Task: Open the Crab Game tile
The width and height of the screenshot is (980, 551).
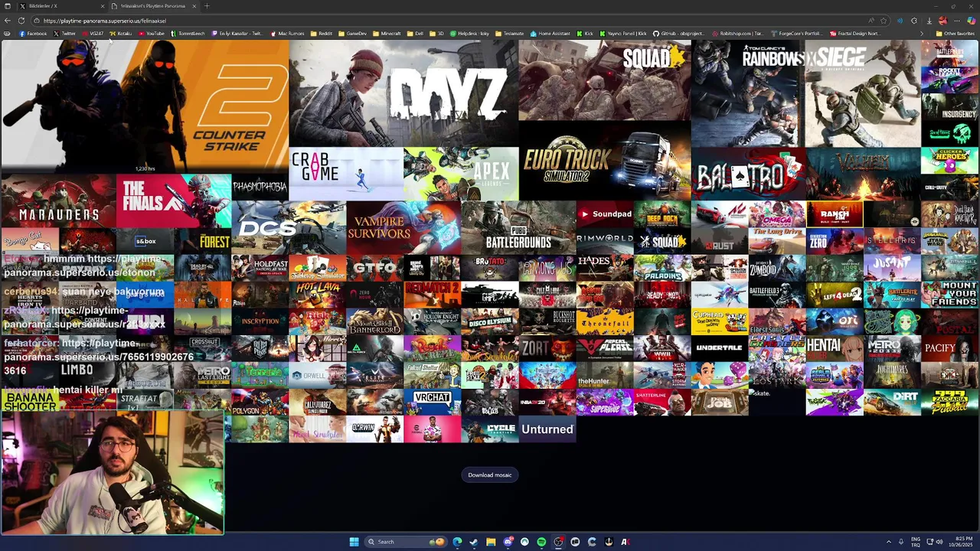Action: point(346,174)
